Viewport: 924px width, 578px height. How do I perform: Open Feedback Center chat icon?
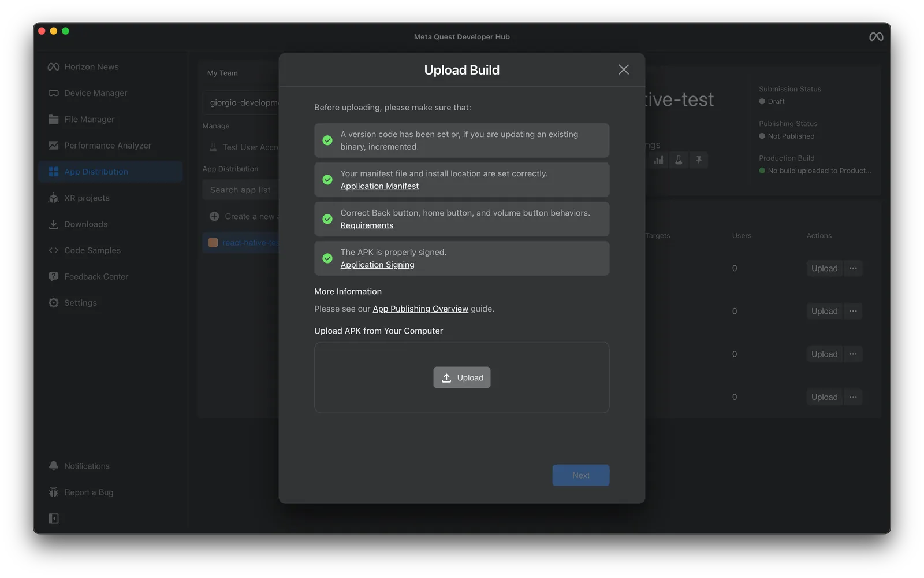click(54, 276)
